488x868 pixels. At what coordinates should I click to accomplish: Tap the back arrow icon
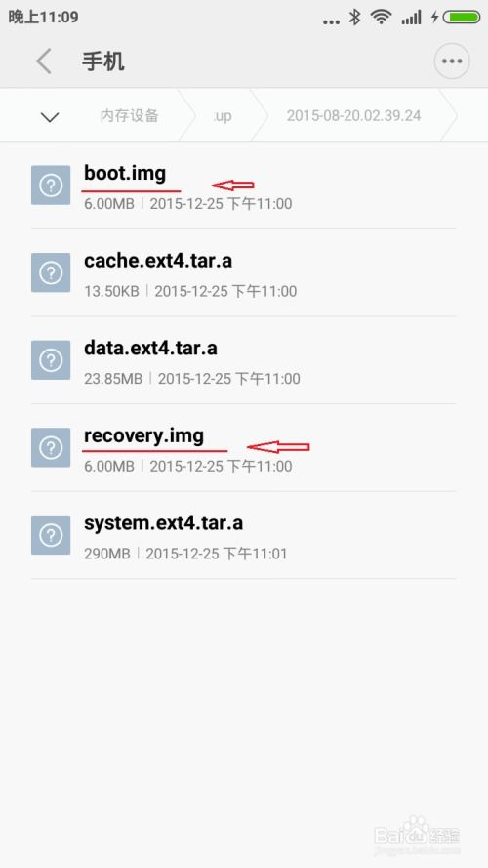(44, 61)
